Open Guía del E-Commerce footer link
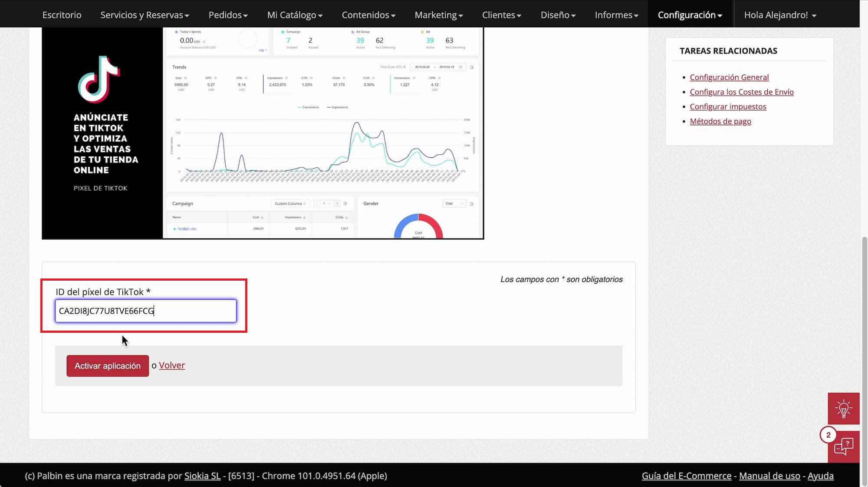 point(687,476)
